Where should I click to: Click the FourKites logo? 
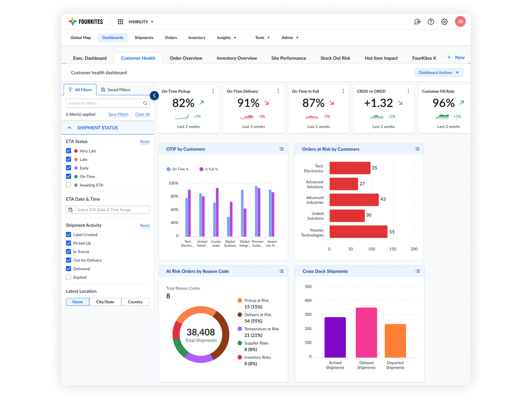tap(86, 22)
